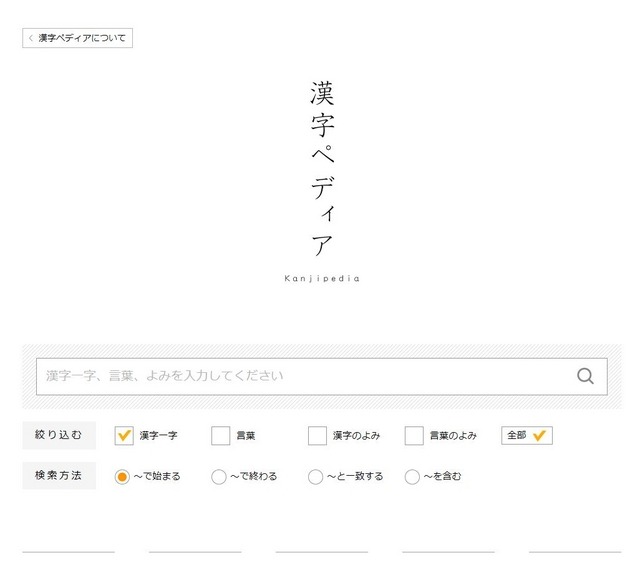Check the 言葉のよみ checkbox
640x578 pixels.
pos(414,436)
